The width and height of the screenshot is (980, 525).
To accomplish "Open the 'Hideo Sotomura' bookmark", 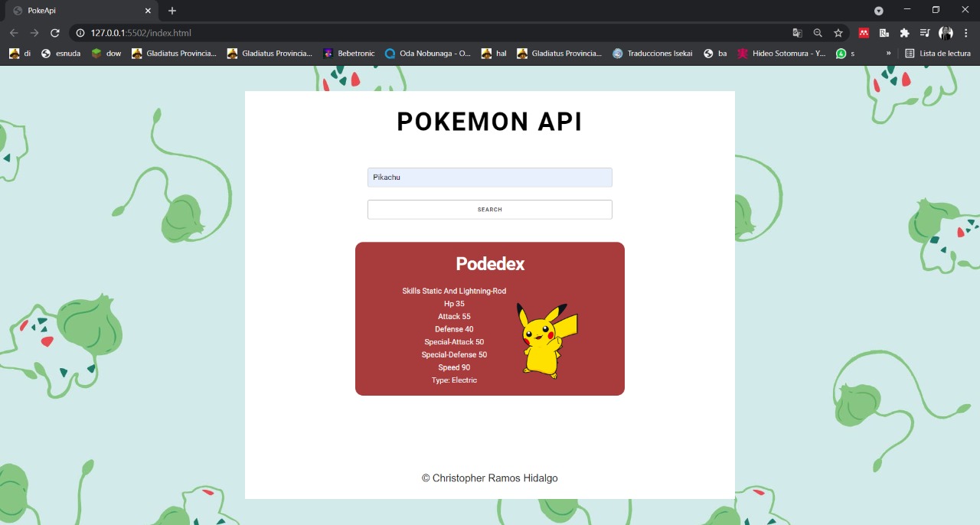I will pos(782,54).
